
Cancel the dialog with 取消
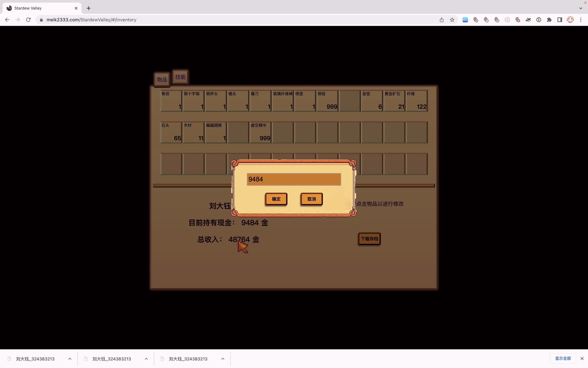(312, 199)
